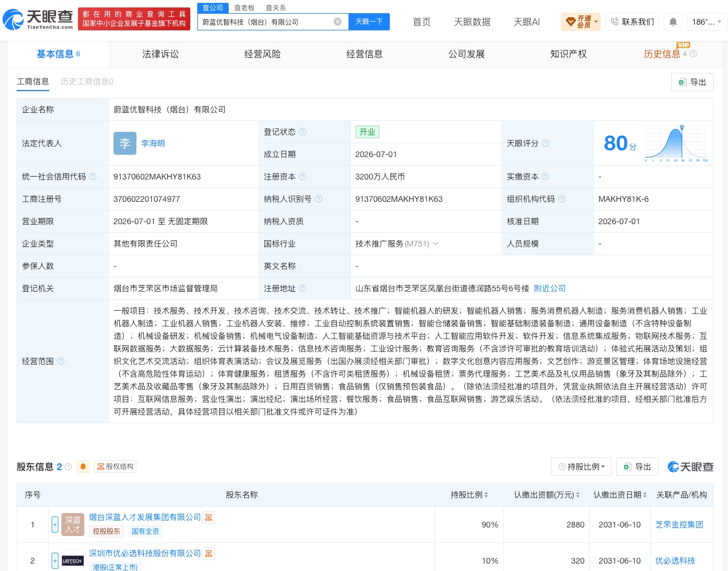Viewport: 728px width, 571px height.
Task: Click the help icon beside 登记状态
Action: pyautogui.click(x=303, y=132)
